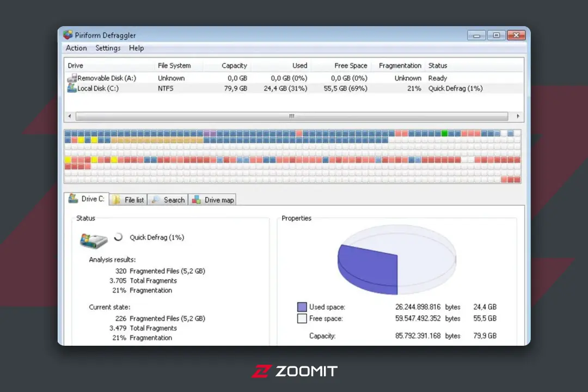This screenshot has height=392, width=588.
Task: Click the Drive C: tab icon
Action: coord(73,198)
